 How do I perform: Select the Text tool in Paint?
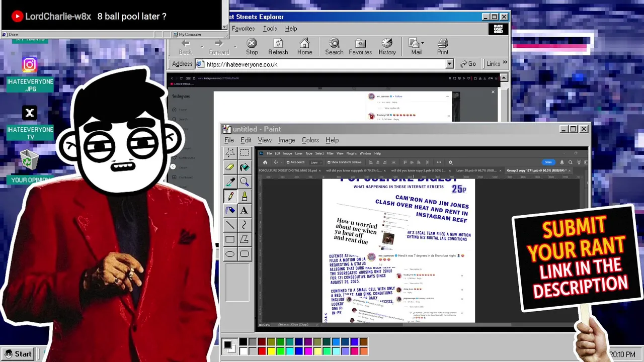[245, 211]
